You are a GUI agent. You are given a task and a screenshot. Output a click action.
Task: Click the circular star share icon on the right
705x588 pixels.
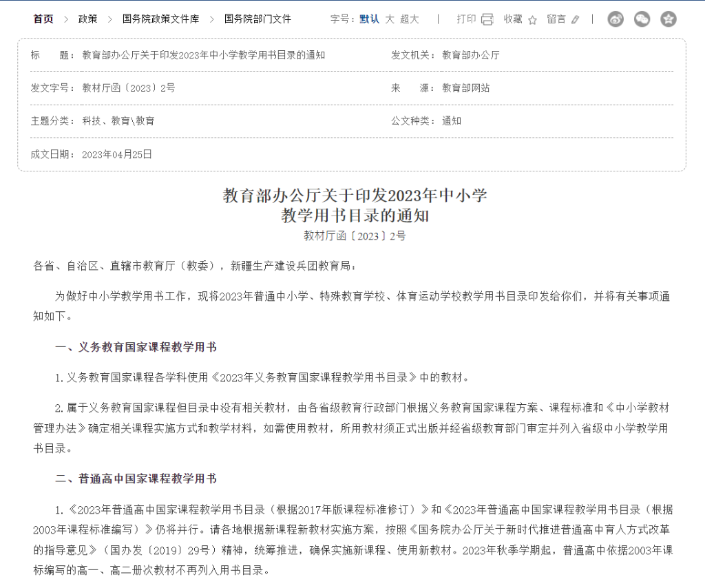tap(668, 19)
